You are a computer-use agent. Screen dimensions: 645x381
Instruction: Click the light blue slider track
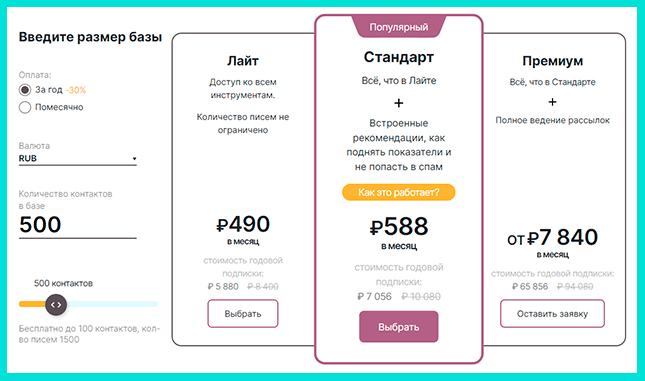(112, 304)
